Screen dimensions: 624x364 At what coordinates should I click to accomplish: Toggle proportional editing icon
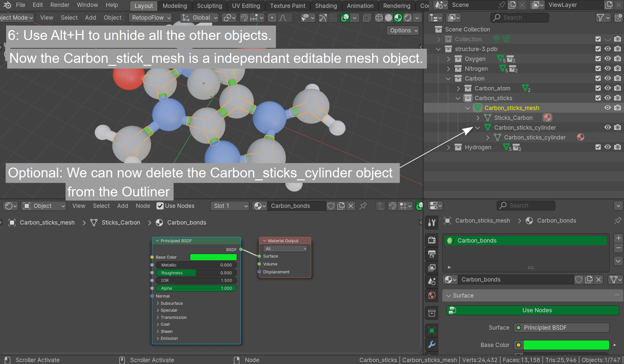pos(272,18)
